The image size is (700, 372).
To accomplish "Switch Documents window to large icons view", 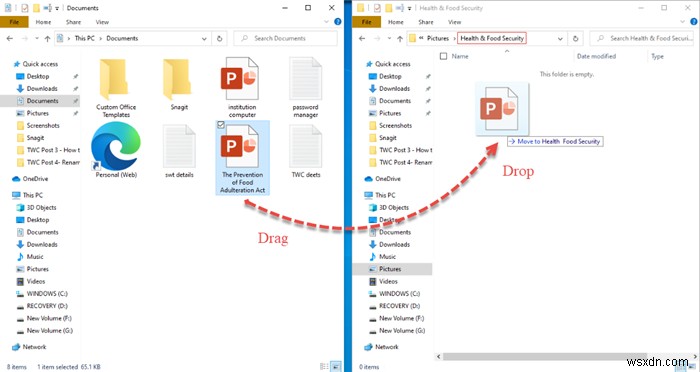I will 337,367.
